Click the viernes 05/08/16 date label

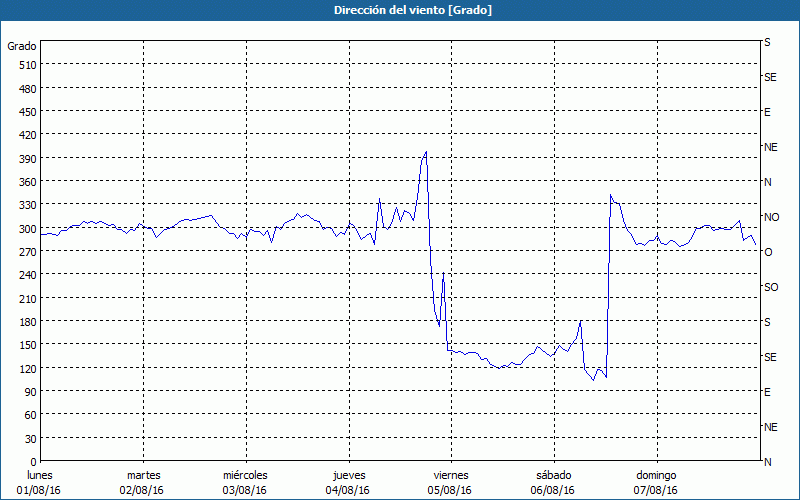point(450,482)
